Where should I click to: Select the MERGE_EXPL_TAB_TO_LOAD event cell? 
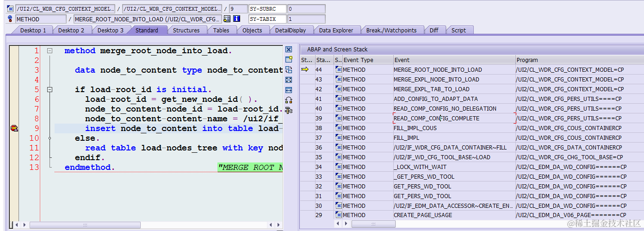click(454, 89)
